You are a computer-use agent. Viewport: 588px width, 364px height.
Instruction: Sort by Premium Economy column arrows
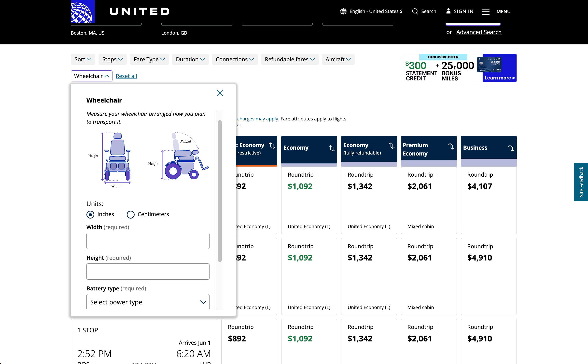451,146
